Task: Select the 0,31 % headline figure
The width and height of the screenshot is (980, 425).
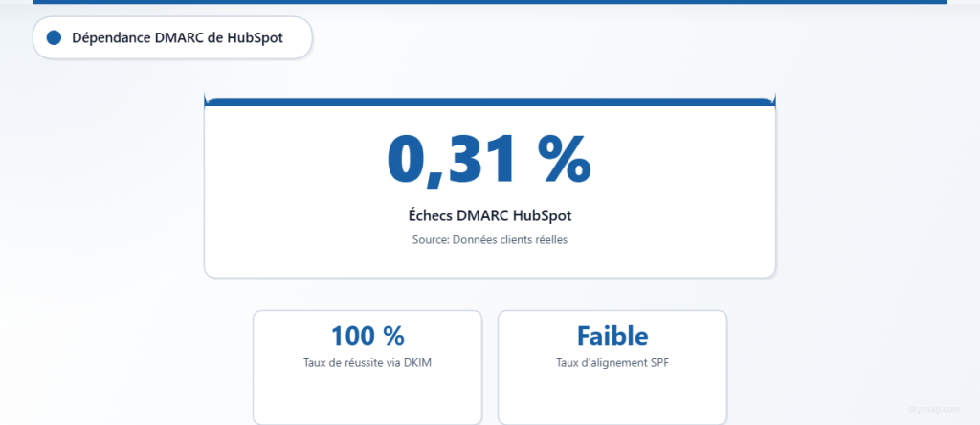Action: click(489, 160)
